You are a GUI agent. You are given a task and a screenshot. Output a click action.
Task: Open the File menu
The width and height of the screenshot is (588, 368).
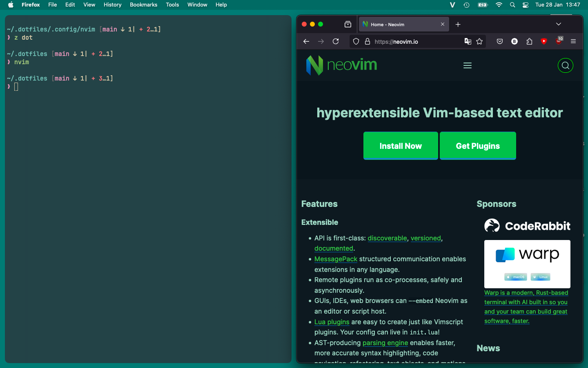tap(53, 5)
